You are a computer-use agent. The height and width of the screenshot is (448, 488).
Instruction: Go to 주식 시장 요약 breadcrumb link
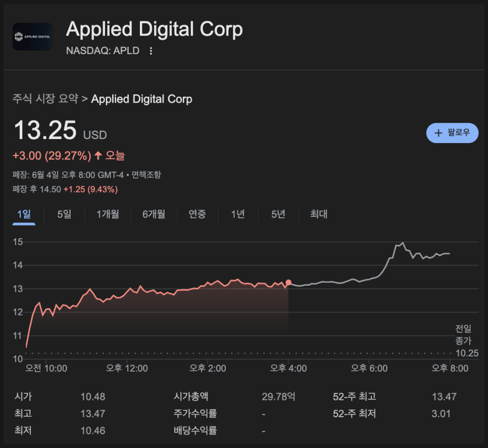45,99
